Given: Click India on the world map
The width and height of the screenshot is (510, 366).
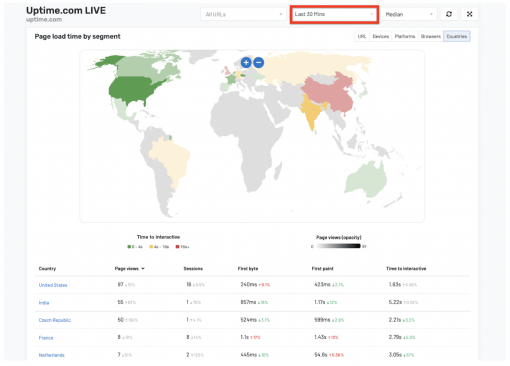Looking at the screenshot, I should coord(311,113).
